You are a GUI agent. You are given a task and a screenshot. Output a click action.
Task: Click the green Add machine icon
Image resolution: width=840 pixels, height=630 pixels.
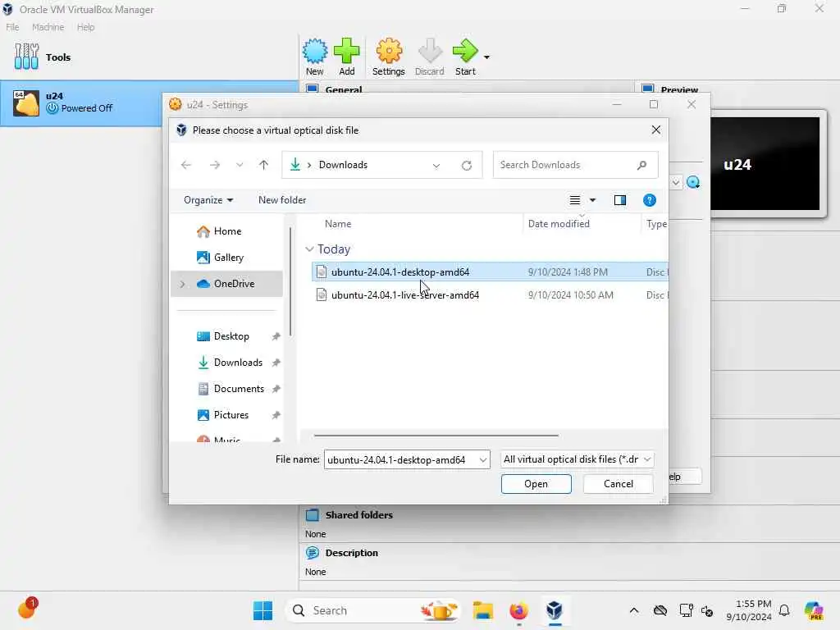click(x=347, y=52)
